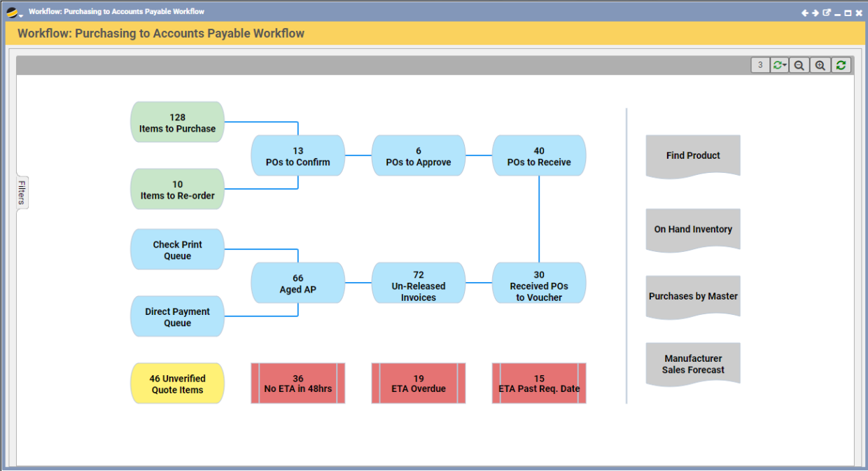Open the 46 Unverified Quote Items
The height and width of the screenshot is (471, 868).
click(x=176, y=383)
